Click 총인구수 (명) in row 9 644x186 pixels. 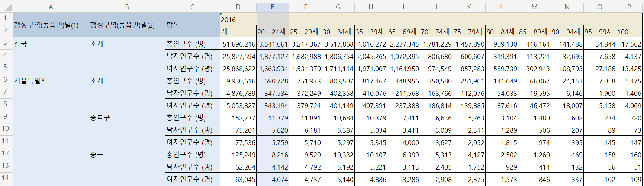pyautogui.click(x=193, y=117)
